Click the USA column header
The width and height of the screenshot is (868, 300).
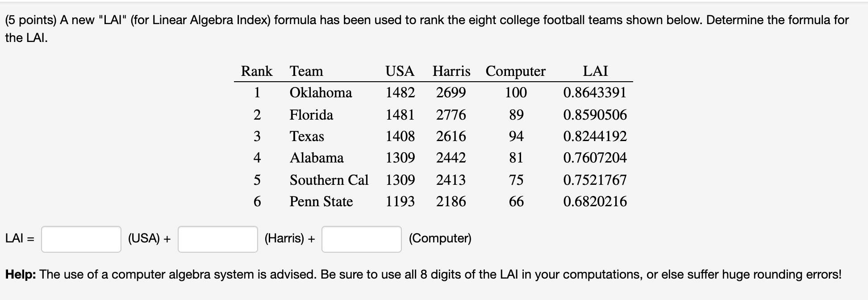400,71
